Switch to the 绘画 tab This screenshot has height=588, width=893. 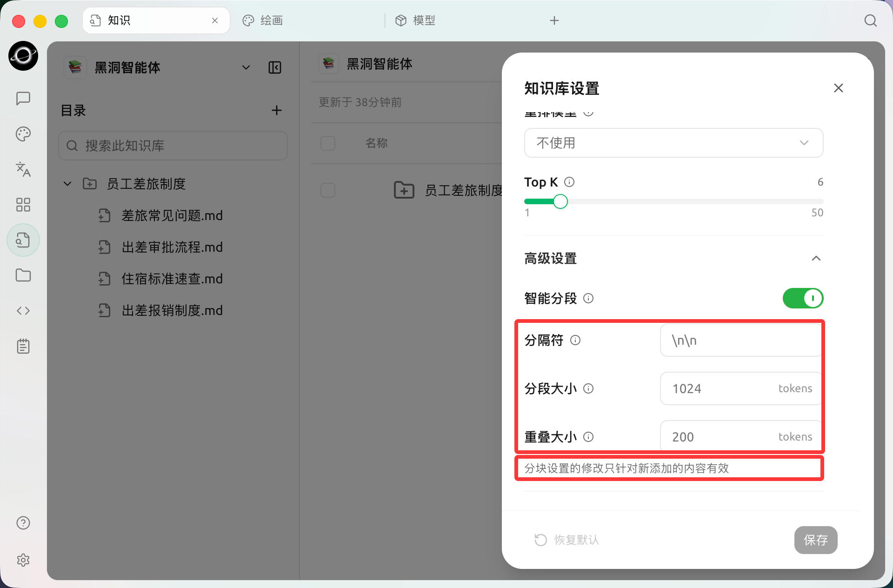pyautogui.click(x=263, y=20)
